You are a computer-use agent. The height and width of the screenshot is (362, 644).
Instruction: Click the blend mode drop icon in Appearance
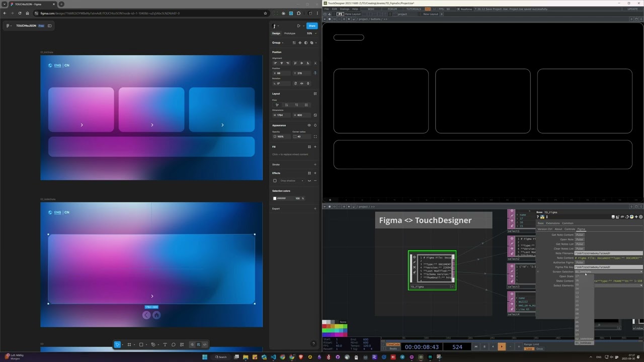click(315, 125)
